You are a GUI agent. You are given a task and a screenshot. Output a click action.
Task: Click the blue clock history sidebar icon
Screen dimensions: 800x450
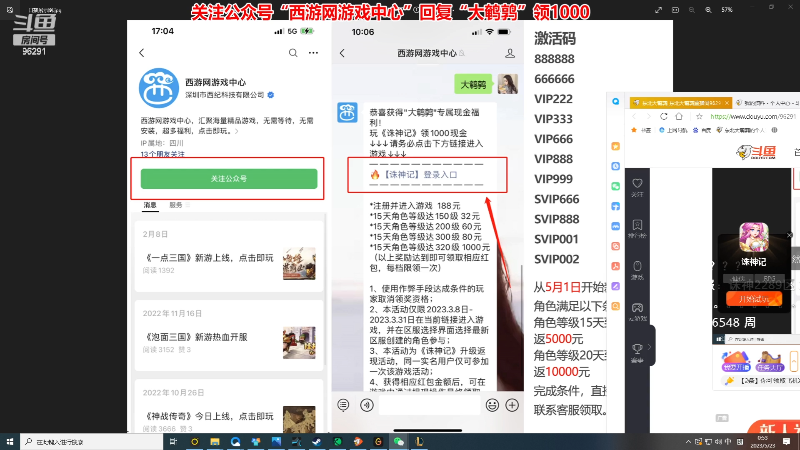615,166
